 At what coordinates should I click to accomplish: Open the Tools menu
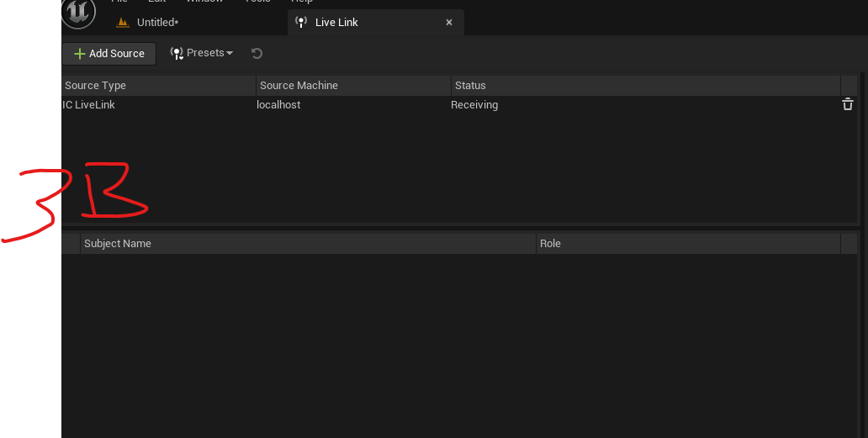[x=258, y=2]
